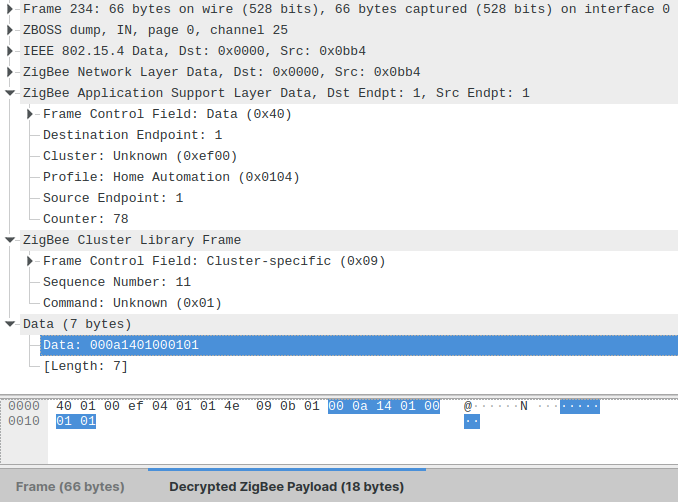This screenshot has height=502, width=678.
Task: Click highlighted ASCII dots on second row
Action: point(472,422)
